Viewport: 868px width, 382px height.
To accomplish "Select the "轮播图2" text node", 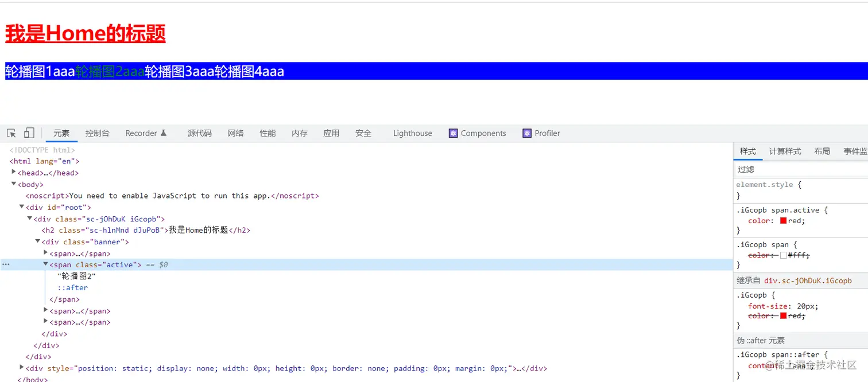I will coord(76,276).
